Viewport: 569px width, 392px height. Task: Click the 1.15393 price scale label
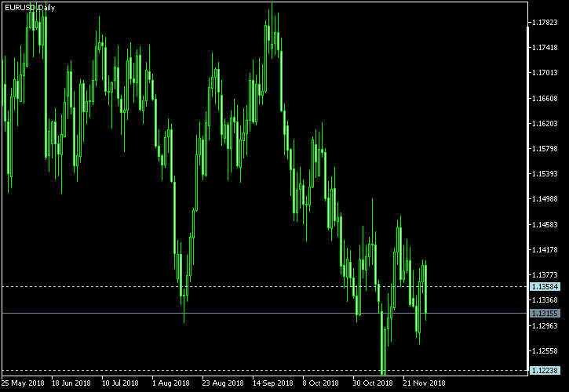[x=545, y=174]
